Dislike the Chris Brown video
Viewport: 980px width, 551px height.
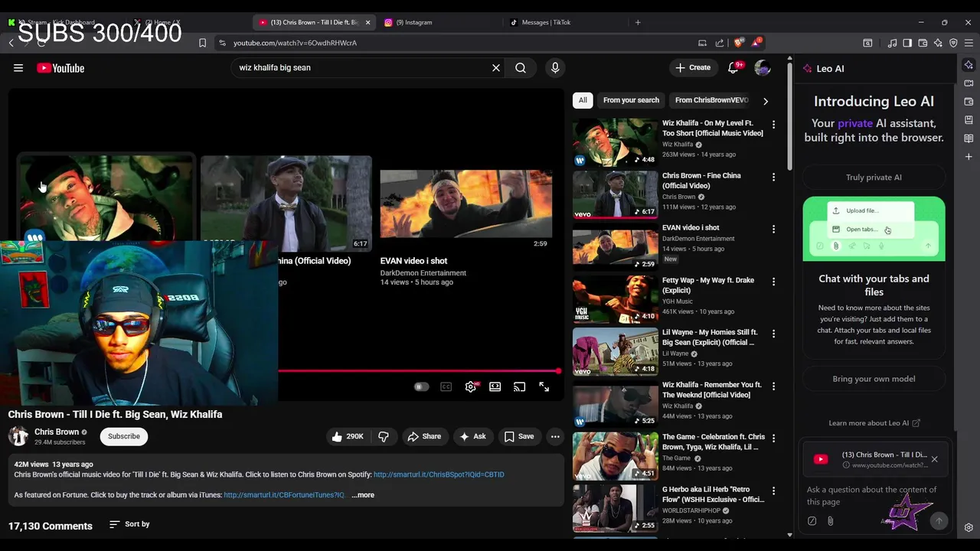(x=384, y=436)
